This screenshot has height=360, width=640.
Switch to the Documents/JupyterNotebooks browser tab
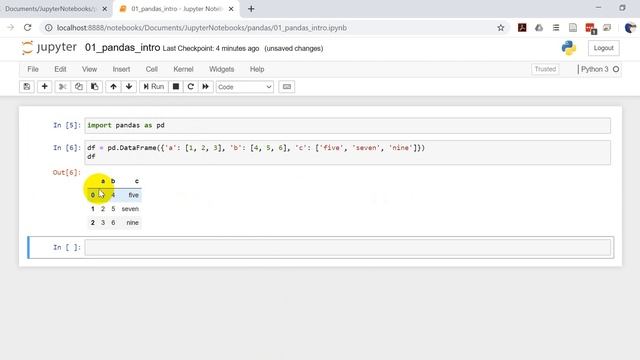[51, 9]
